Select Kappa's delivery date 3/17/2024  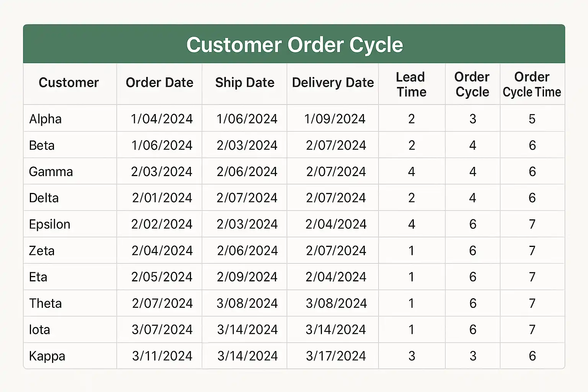(336, 356)
